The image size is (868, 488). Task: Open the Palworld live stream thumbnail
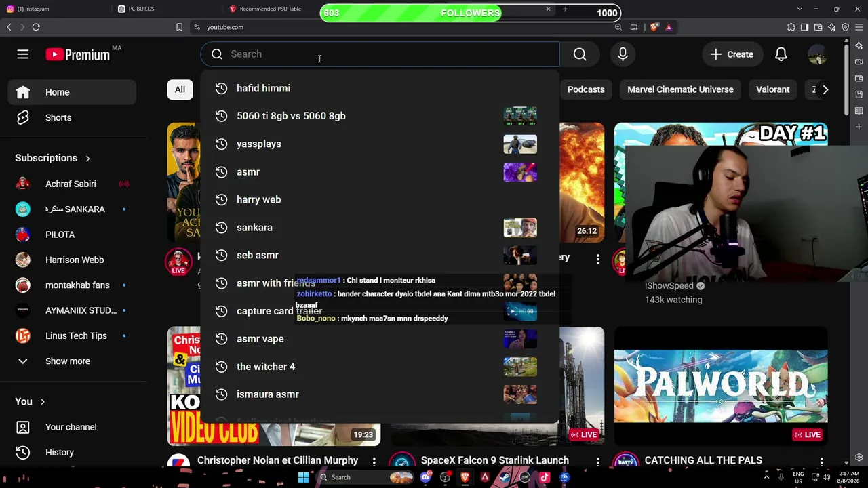721,386
